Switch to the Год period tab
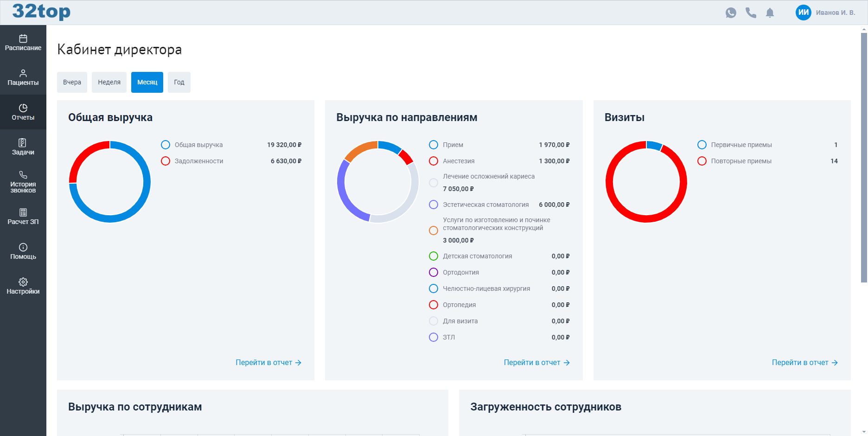 click(179, 82)
